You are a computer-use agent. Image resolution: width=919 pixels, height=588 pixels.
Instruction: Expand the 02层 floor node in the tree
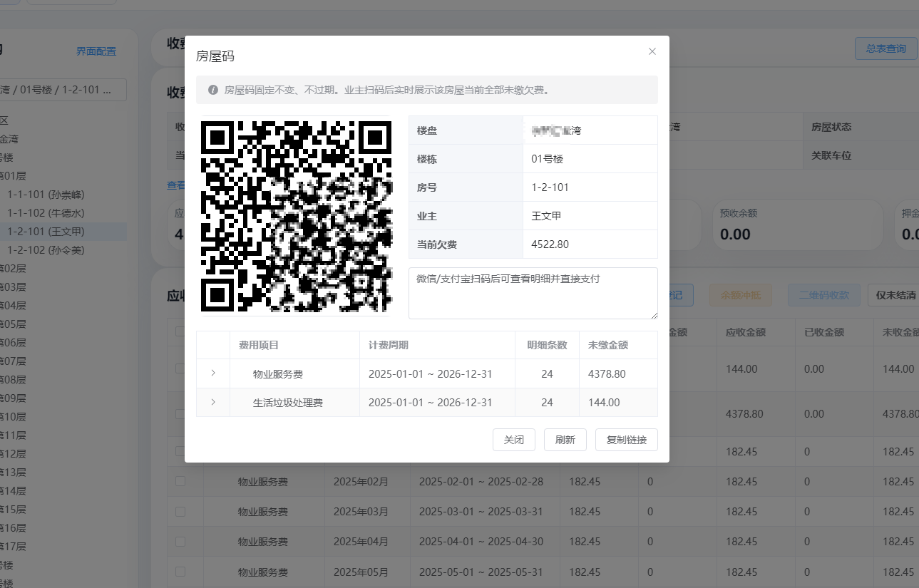13,269
